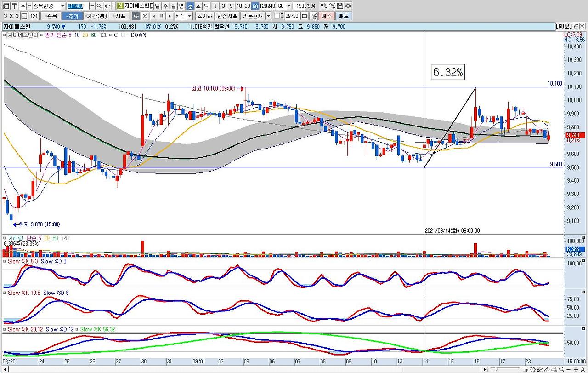
Task: Open the 주 dropdown arrow
Action: tap(29, 6)
